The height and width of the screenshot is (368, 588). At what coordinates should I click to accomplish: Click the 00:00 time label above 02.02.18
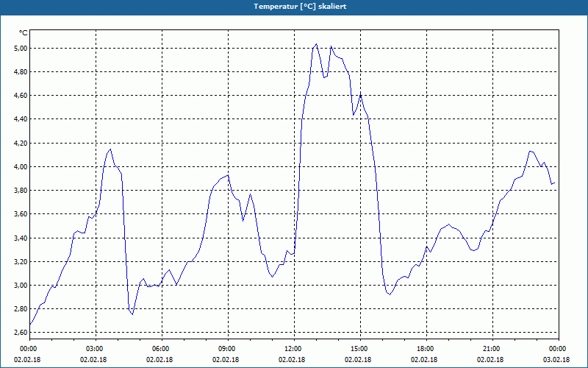click(29, 349)
